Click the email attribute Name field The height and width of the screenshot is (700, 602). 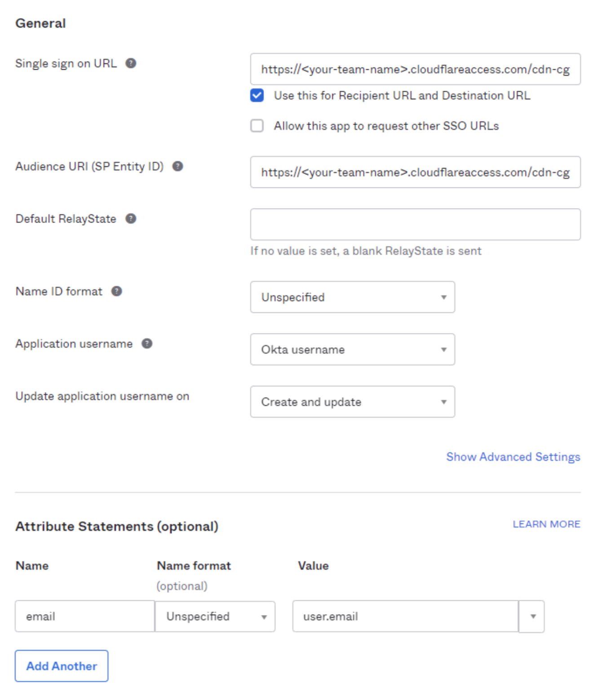coord(84,616)
